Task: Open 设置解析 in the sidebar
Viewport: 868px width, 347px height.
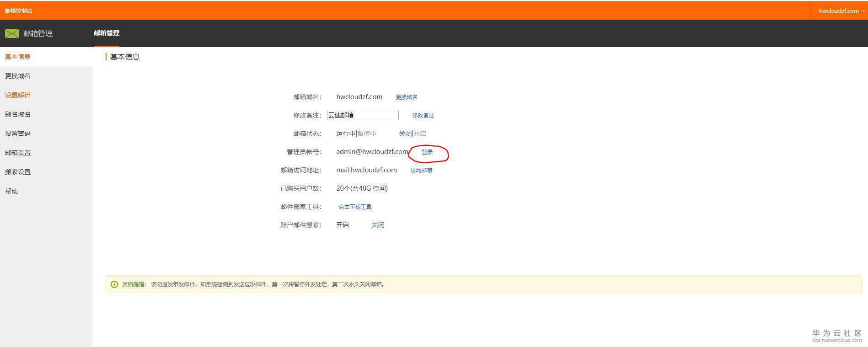Action: coord(18,95)
